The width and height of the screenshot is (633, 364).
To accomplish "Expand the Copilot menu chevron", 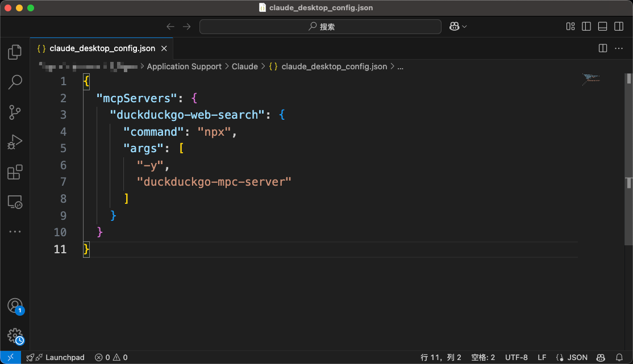I will tap(465, 27).
